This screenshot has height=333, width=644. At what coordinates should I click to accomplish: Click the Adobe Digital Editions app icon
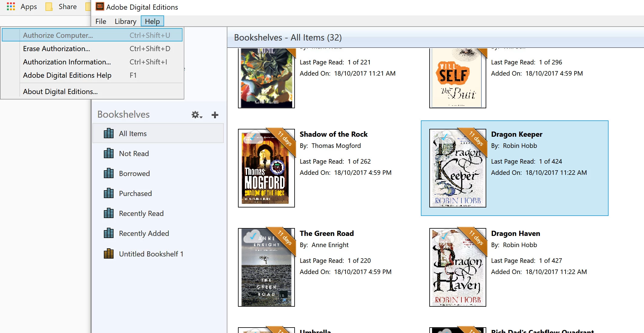tap(100, 7)
